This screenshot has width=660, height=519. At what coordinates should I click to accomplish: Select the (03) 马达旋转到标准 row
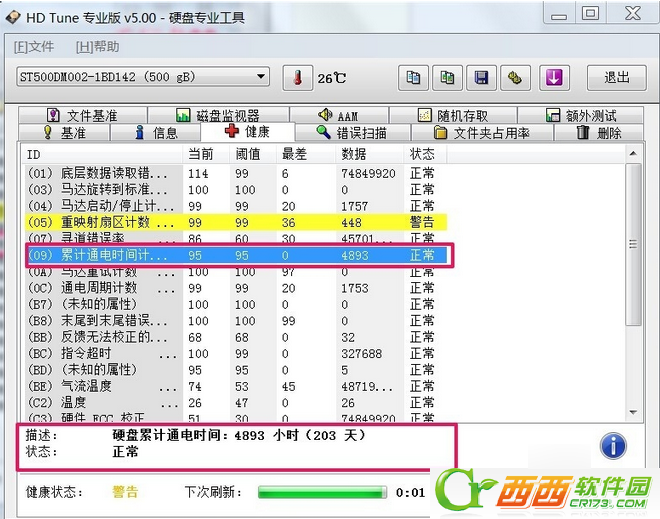[236, 189]
